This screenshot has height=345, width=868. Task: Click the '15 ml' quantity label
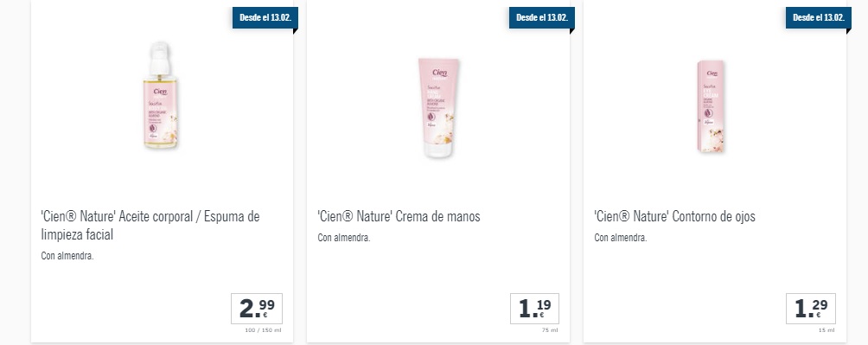coord(827,330)
